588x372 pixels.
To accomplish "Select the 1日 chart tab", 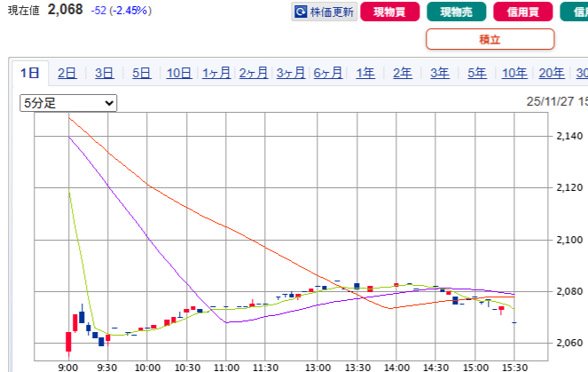I will [x=29, y=74].
